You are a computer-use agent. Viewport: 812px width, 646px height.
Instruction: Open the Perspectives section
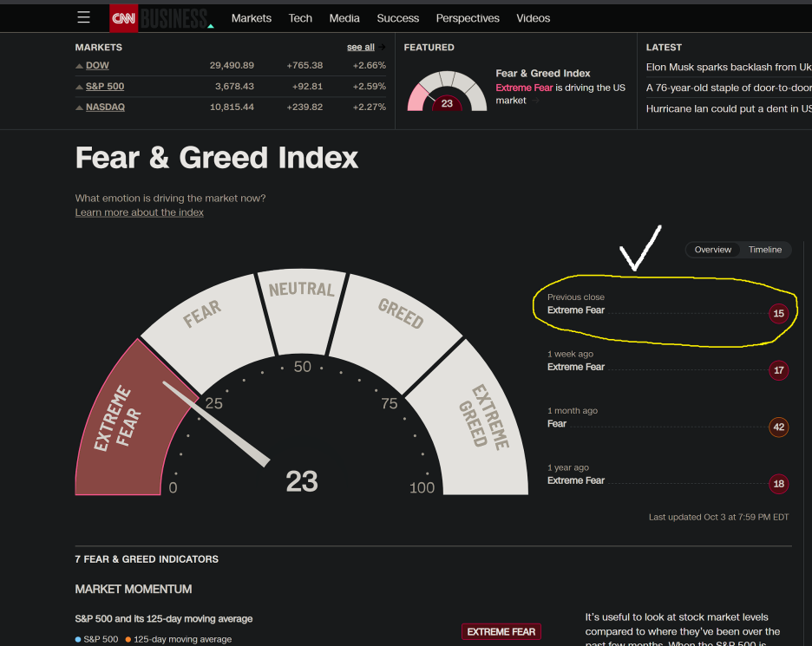(x=468, y=18)
